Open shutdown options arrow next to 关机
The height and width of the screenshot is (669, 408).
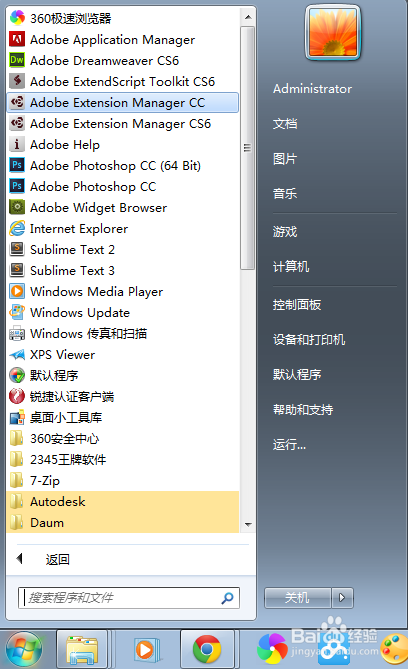[342, 598]
